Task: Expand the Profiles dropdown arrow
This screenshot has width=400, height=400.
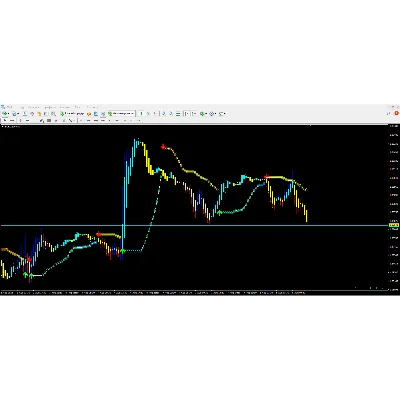Action: tap(18, 114)
